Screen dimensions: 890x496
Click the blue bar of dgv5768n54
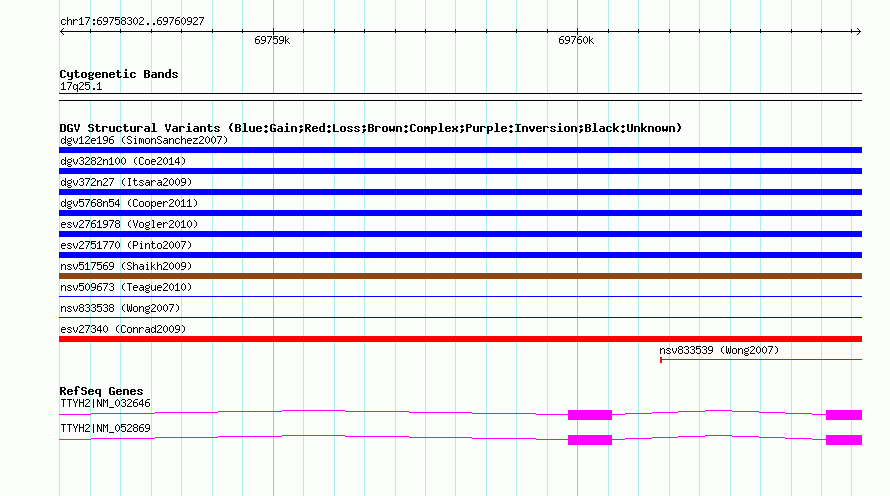[460, 213]
